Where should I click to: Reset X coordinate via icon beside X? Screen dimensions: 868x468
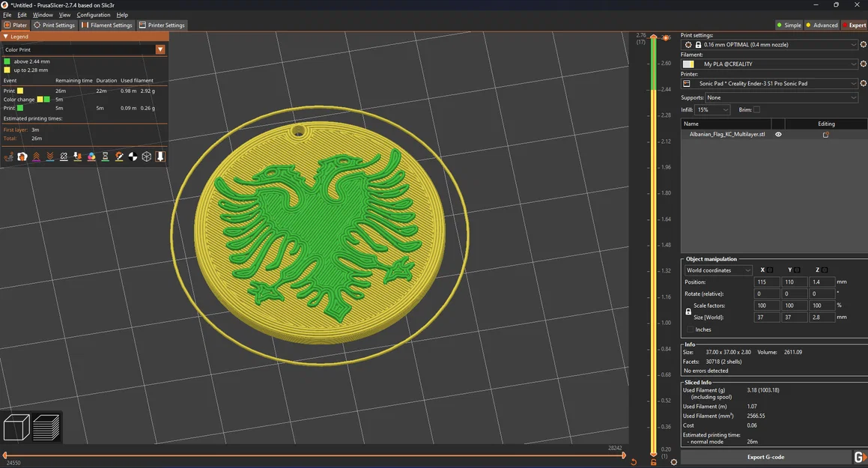(x=770, y=270)
